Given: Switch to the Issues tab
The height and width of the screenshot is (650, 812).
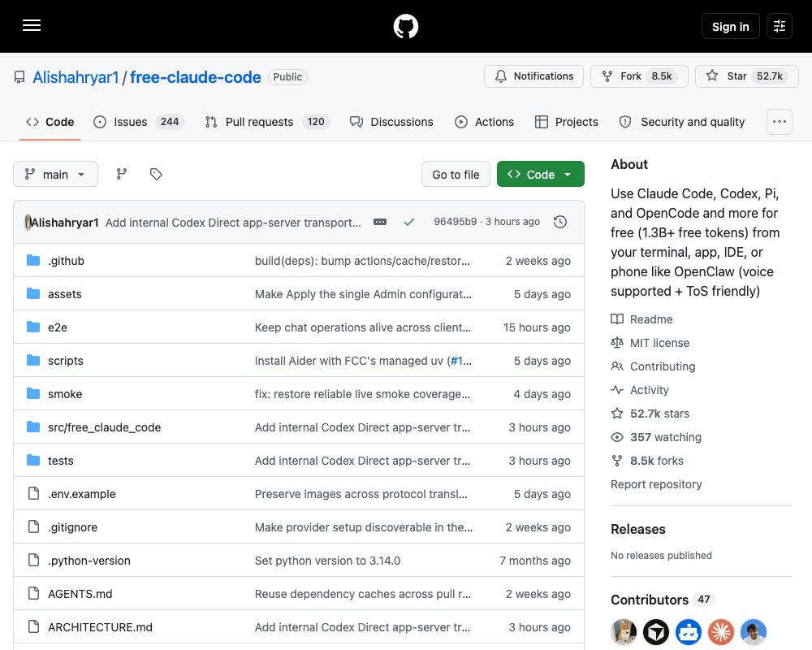Looking at the screenshot, I should pyautogui.click(x=138, y=122).
